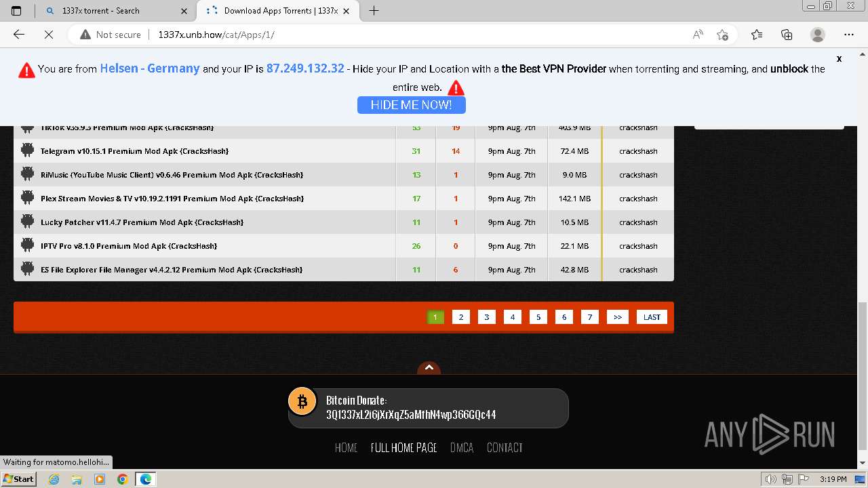Add this page to favorites
The image size is (868, 488).
722,35
